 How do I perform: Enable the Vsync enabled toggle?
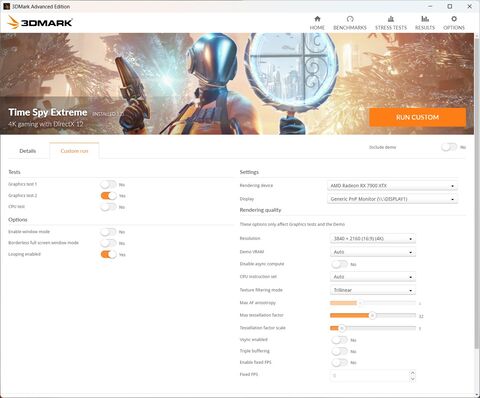[x=340, y=340]
